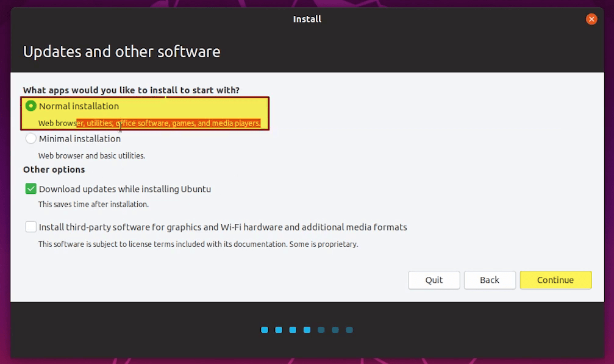Image resolution: width=614 pixels, height=364 pixels.
Task: Click the 'Updates and other software' heading
Action: coord(122,52)
